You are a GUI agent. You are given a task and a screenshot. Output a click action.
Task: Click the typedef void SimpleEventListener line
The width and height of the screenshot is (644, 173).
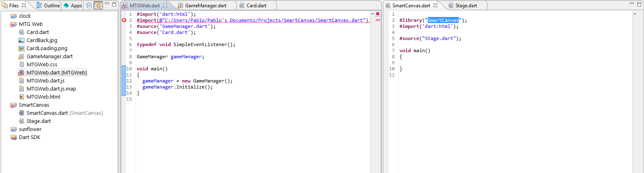coord(186,44)
